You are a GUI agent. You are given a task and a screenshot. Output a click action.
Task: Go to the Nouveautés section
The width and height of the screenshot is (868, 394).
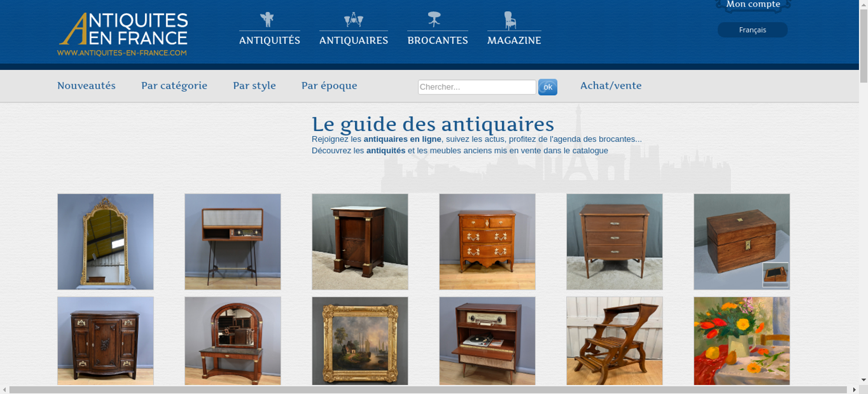[86, 85]
